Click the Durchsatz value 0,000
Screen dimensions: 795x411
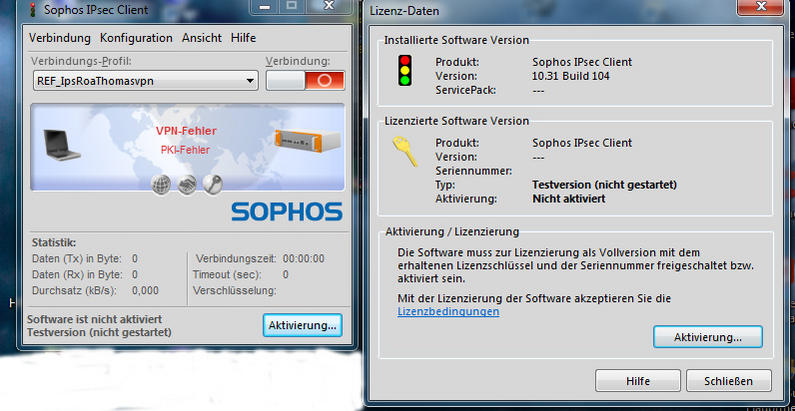pyautogui.click(x=145, y=291)
